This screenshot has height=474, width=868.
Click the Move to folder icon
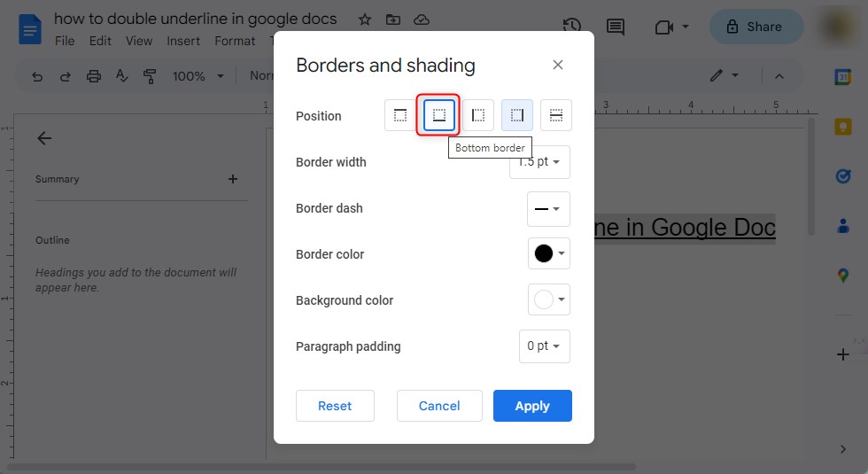(393, 19)
